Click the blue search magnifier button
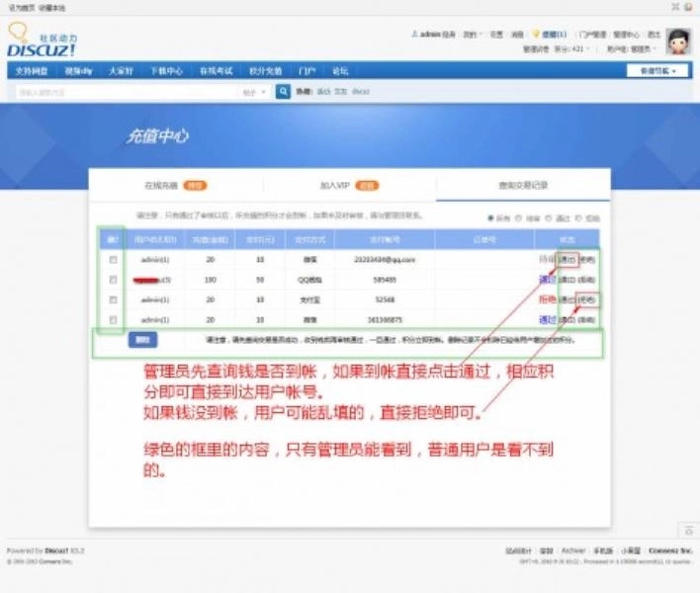The image size is (700, 593). 283,92
